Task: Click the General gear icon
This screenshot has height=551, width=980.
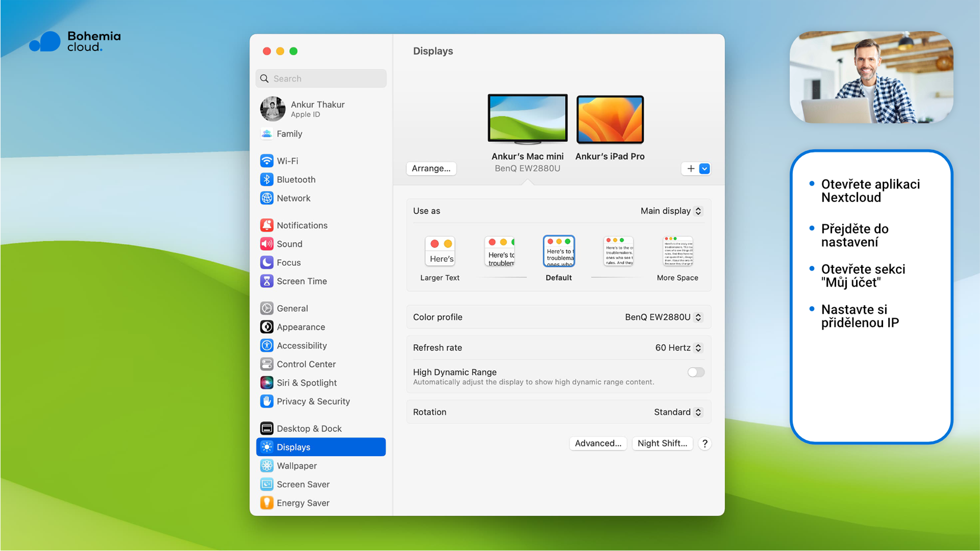Action: click(266, 308)
